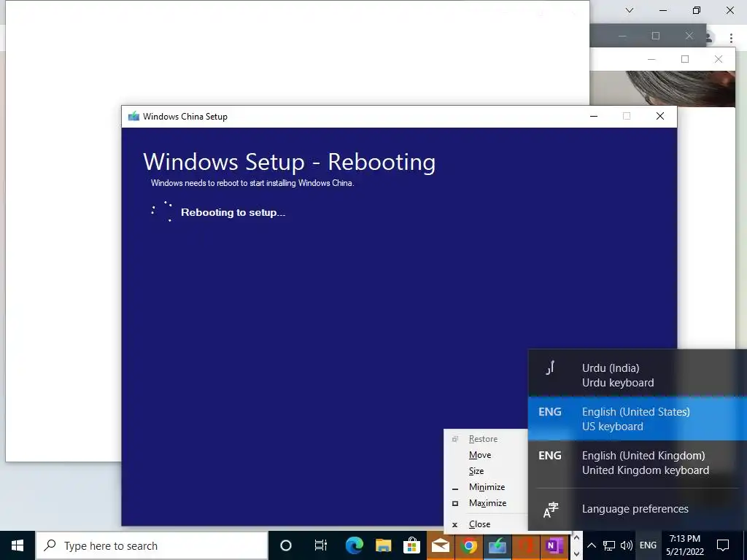This screenshot has height=560, width=747.
Task: Choose Minimize in the window context menu
Action: pos(486,486)
